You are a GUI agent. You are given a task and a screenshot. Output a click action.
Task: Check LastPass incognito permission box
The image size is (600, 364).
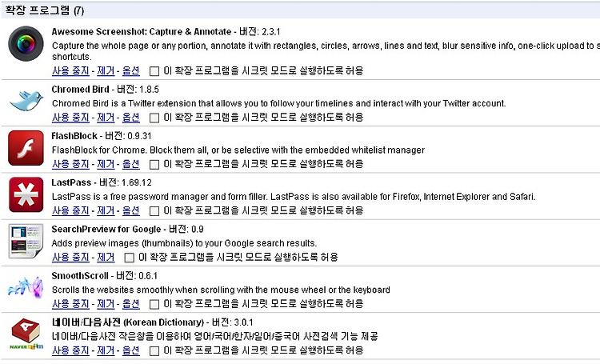[x=154, y=211]
